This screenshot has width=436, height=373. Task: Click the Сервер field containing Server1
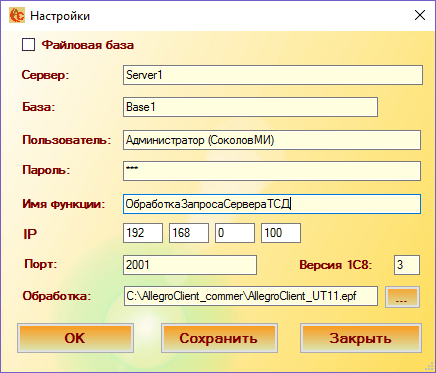273,75
